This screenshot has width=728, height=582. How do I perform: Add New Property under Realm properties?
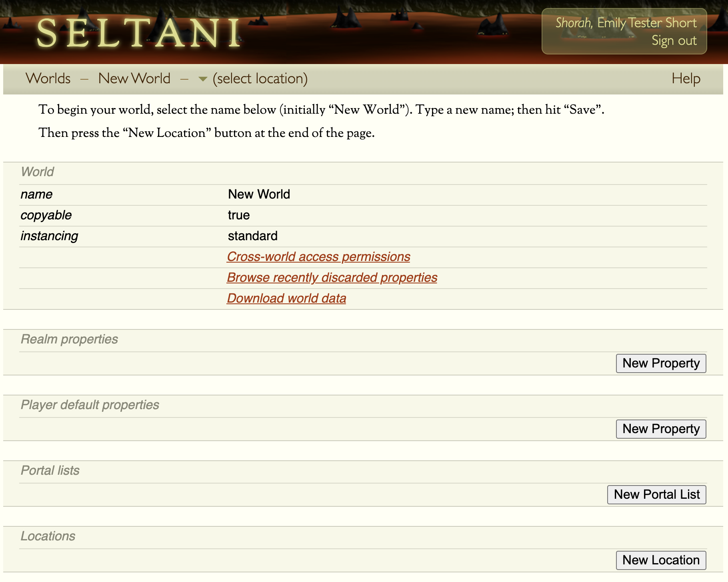pyautogui.click(x=661, y=363)
